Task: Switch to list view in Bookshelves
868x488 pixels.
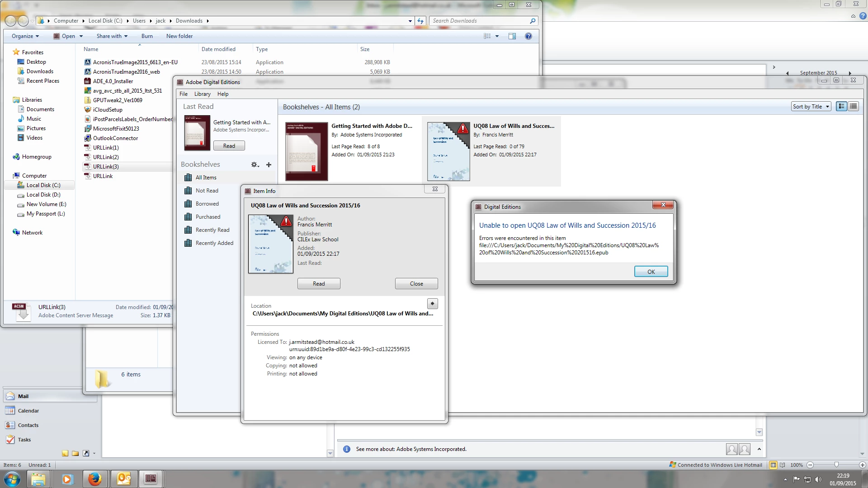Action: (853, 107)
